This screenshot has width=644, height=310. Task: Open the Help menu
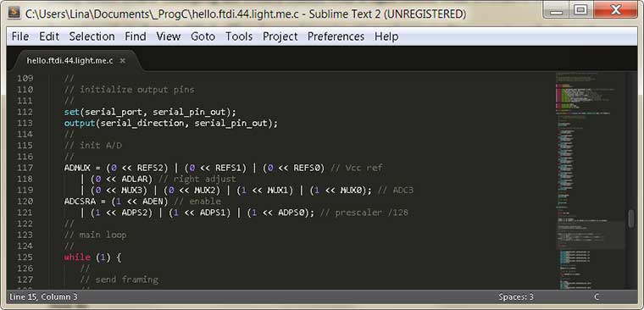coord(386,36)
